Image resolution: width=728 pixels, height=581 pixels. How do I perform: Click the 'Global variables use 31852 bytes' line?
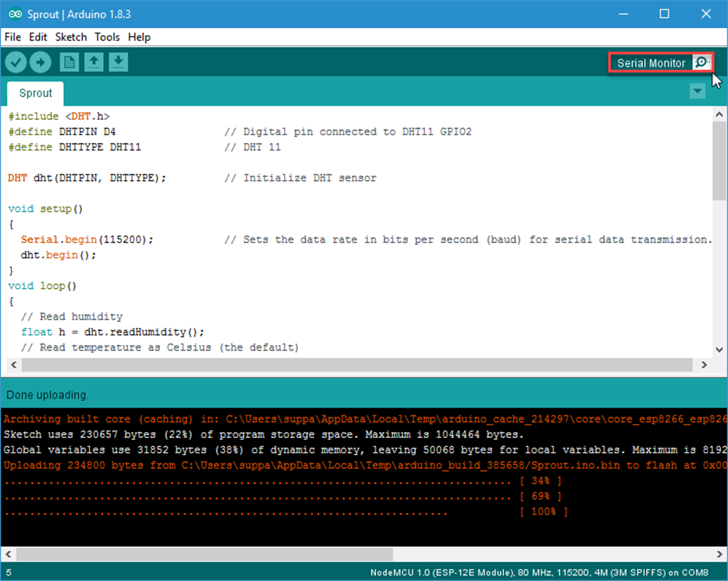tap(364, 450)
